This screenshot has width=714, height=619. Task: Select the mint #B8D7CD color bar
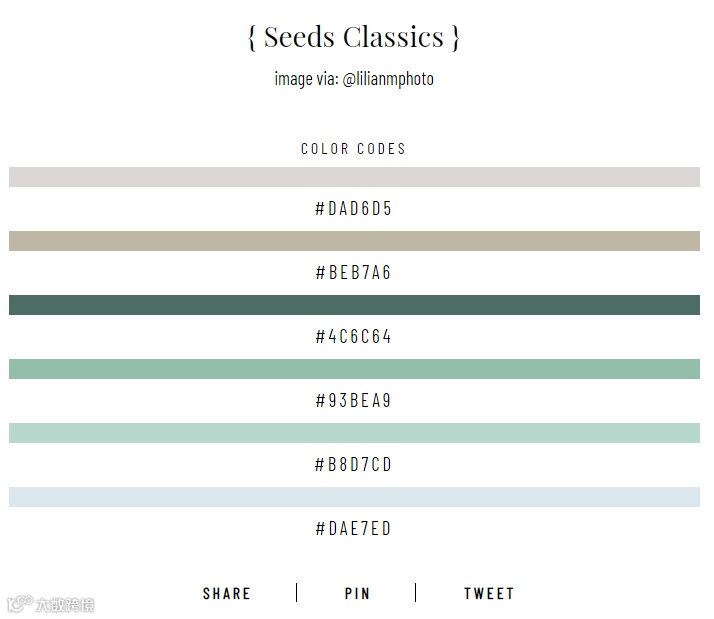pyautogui.click(x=354, y=433)
